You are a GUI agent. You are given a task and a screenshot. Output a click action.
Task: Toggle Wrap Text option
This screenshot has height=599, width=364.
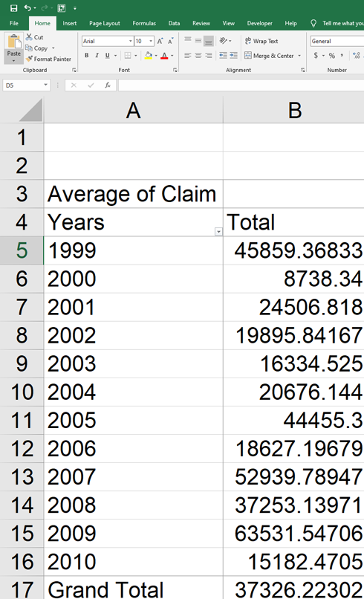(x=261, y=41)
